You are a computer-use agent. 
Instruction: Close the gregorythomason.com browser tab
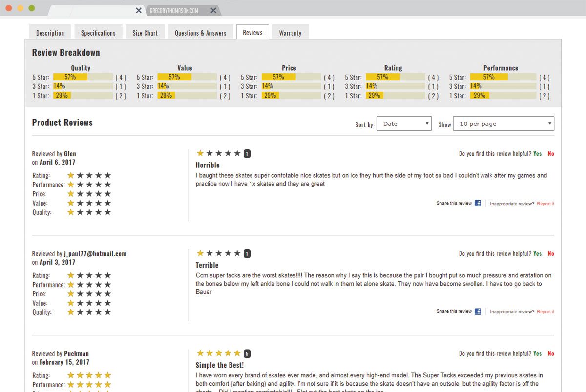point(213,10)
